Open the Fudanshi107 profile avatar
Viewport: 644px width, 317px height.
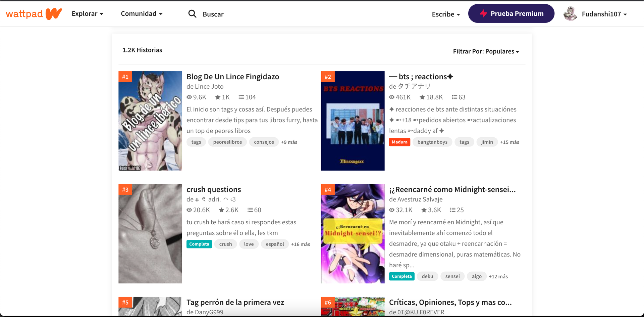(570, 14)
